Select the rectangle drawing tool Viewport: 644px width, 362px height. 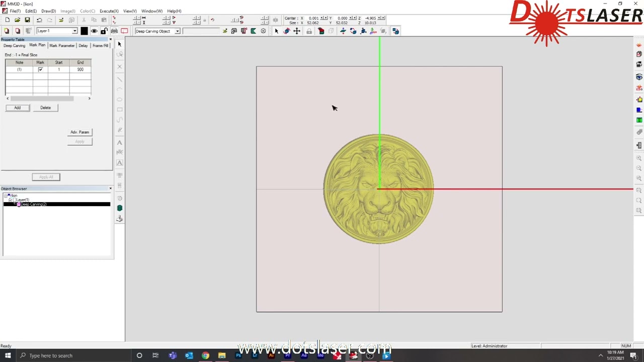tap(120, 110)
